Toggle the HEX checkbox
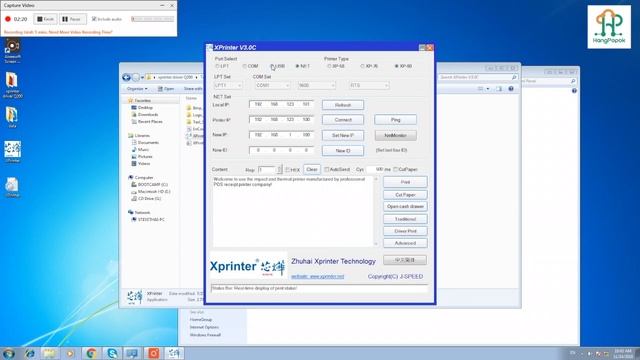Screen dimensions: 640x360 [x=288, y=169]
